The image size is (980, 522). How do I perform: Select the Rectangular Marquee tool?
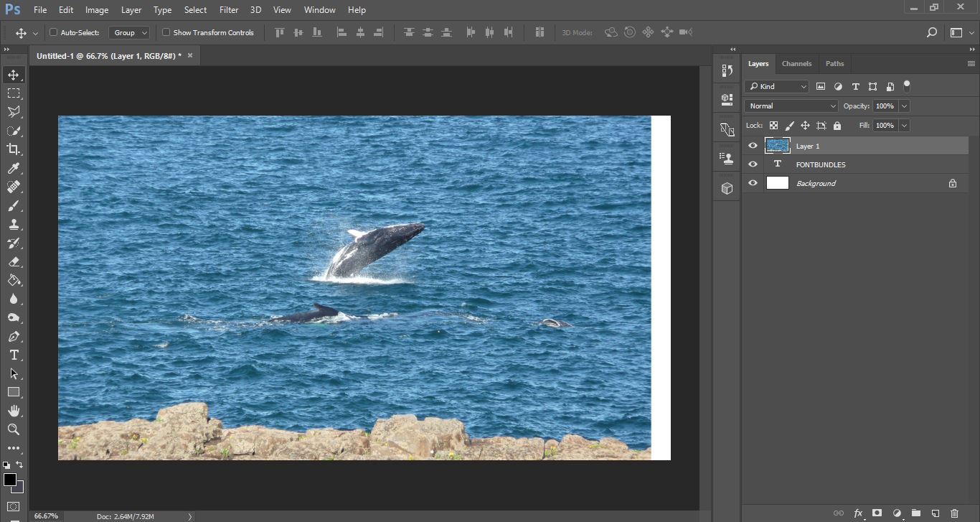(x=14, y=93)
